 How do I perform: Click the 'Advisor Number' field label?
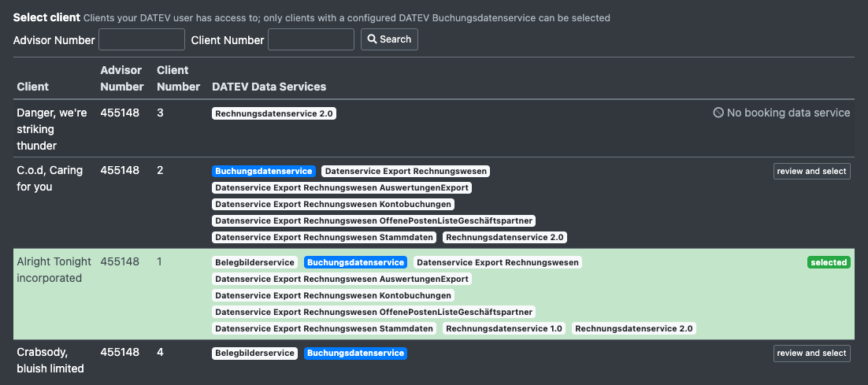pyautogui.click(x=54, y=40)
